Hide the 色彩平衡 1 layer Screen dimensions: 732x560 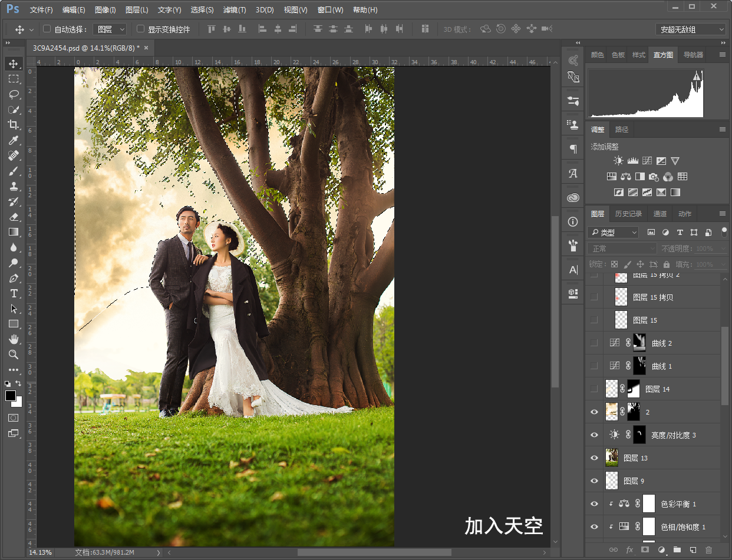(x=594, y=504)
